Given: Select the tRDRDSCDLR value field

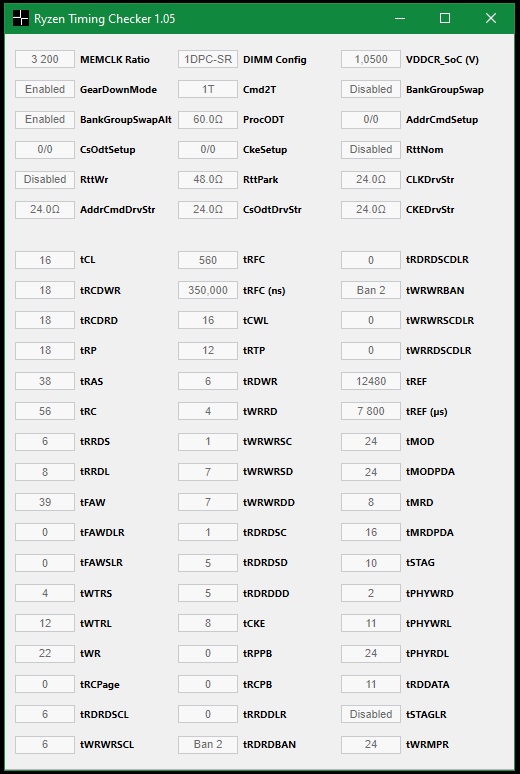Looking at the screenshot, I should tap(371, 260).
